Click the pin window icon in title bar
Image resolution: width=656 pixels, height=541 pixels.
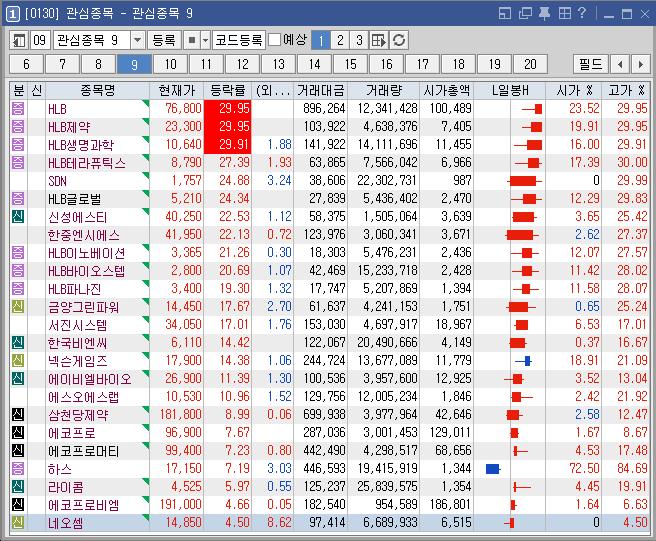(x=544, y=13)
